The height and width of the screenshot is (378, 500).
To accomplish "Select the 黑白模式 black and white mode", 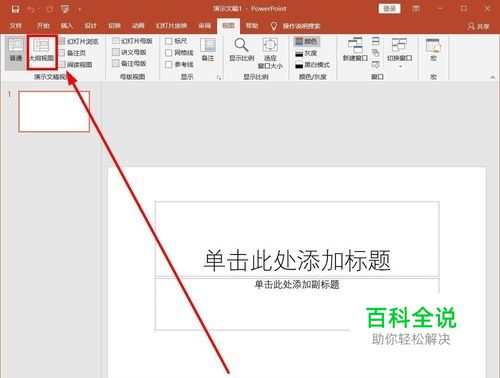I will click(312, 65).
